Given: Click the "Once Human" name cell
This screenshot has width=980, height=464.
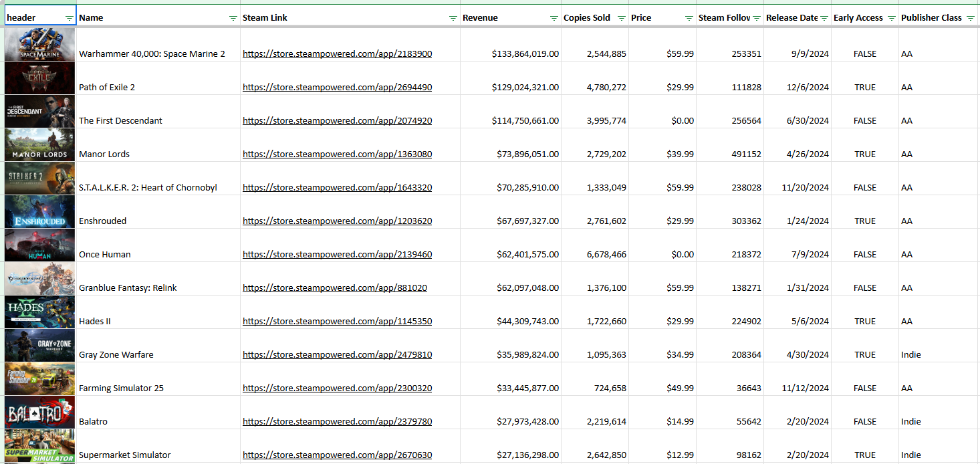Looking at the screenshot, I should (158, 245).
